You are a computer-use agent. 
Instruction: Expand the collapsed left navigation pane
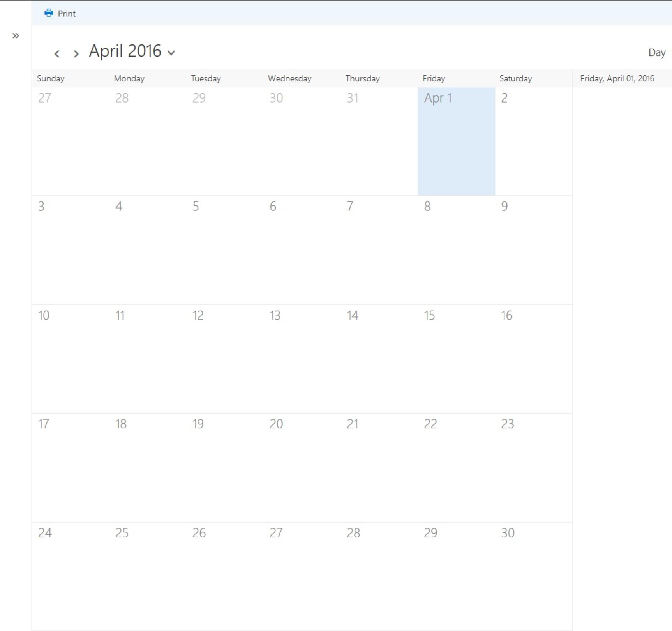point(16,36)
